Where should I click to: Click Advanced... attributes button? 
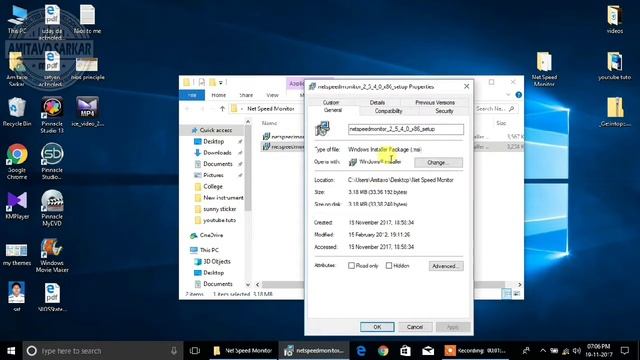pyautogui.click(x=446, y=266)
